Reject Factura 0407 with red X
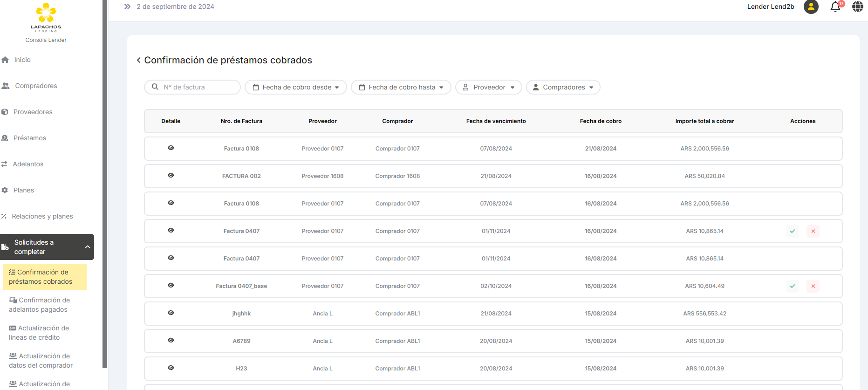Screen dimensions: 868x390 pyautogui.click(x=813, y=231)
